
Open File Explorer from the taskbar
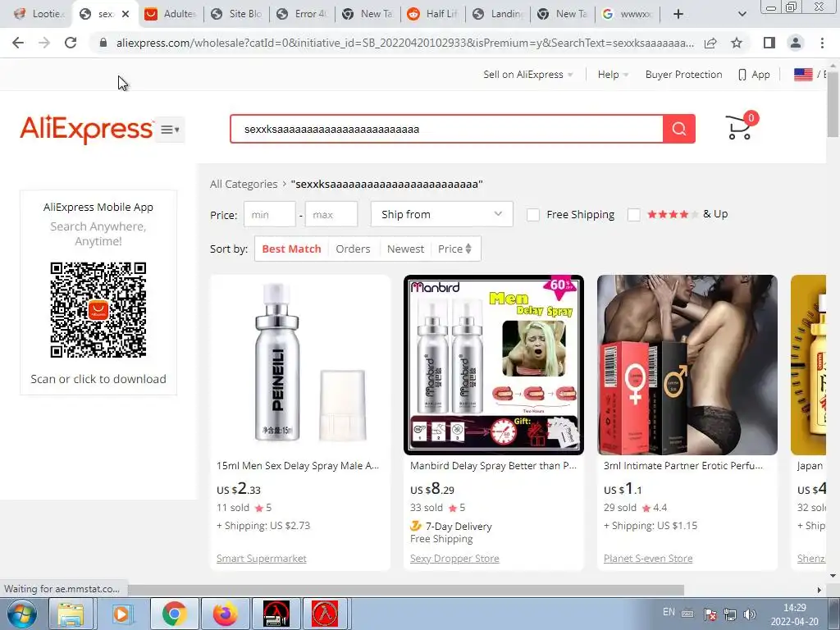click(x=71, y=614)
